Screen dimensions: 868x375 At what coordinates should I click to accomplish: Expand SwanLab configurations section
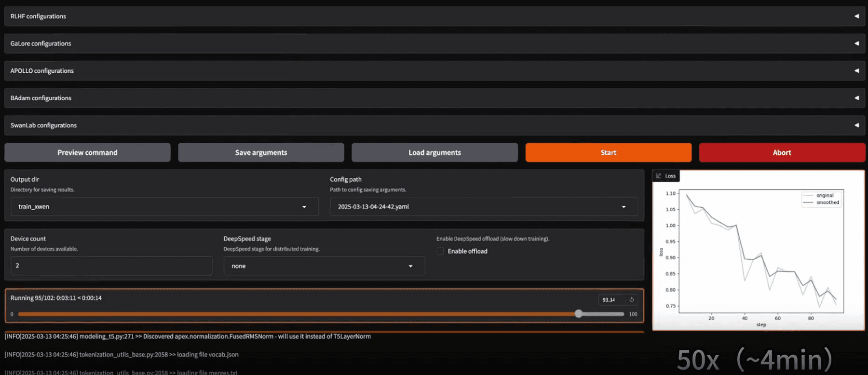click(x=434, y=125)
